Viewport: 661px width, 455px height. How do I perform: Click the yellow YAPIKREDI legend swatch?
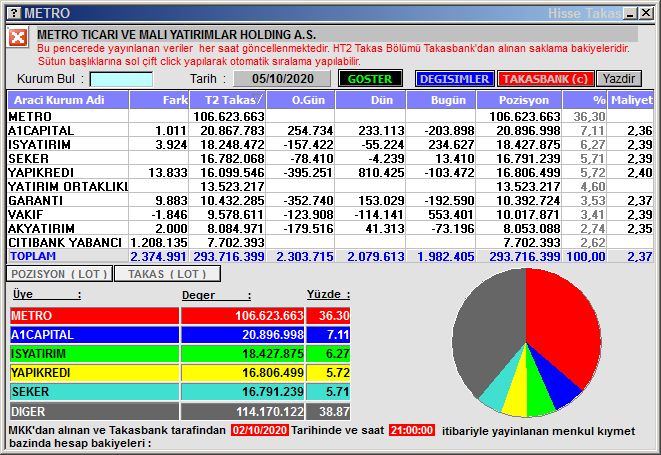pyautogui.click(x=94, y=373)
